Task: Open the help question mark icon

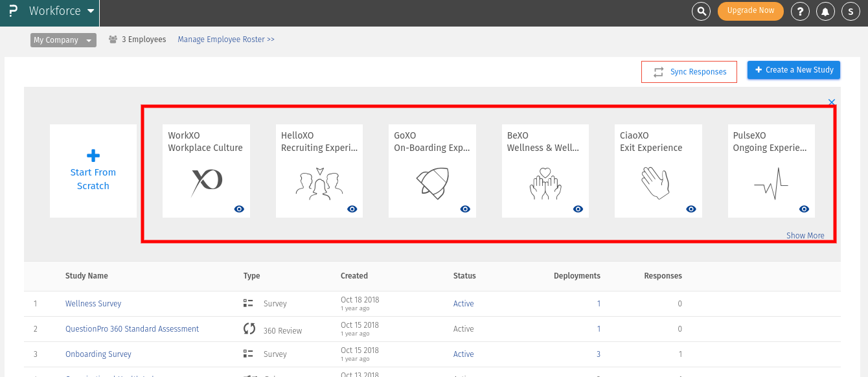Action: [801, 11]
